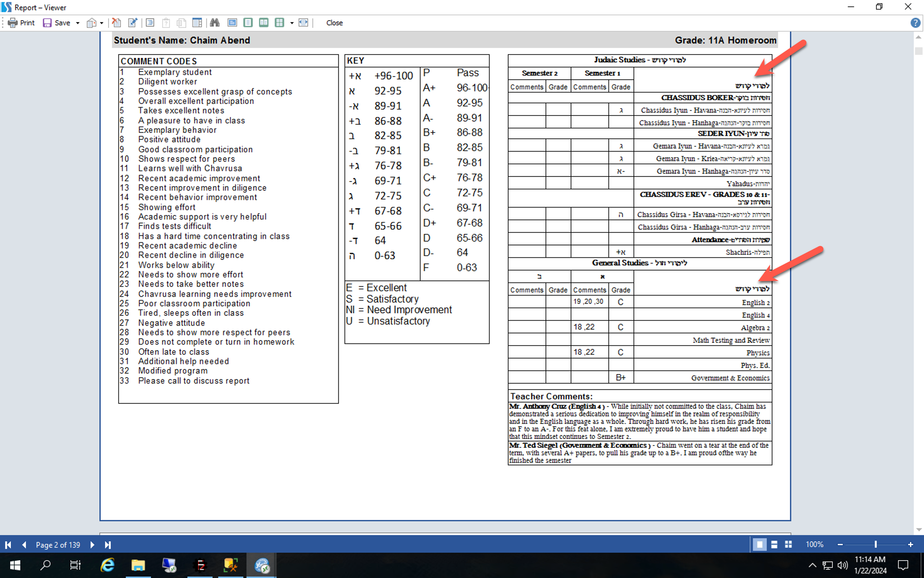Open the Save dropdown arrow
This screenshot has height=578, width=924.
coord(78,23)
